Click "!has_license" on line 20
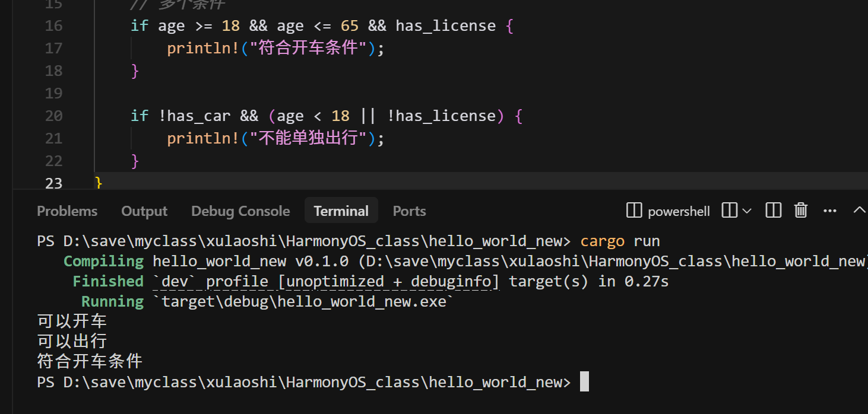Image resolution: width=868 pixels, height=414 pixels. [441, 116]
